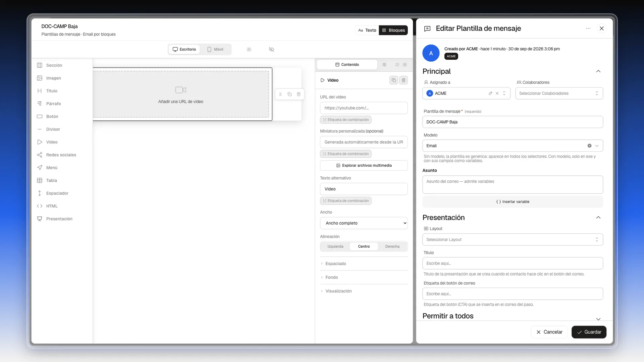Set alignment to Izquierda
644x362 pixels.
[x=335, y=246]
